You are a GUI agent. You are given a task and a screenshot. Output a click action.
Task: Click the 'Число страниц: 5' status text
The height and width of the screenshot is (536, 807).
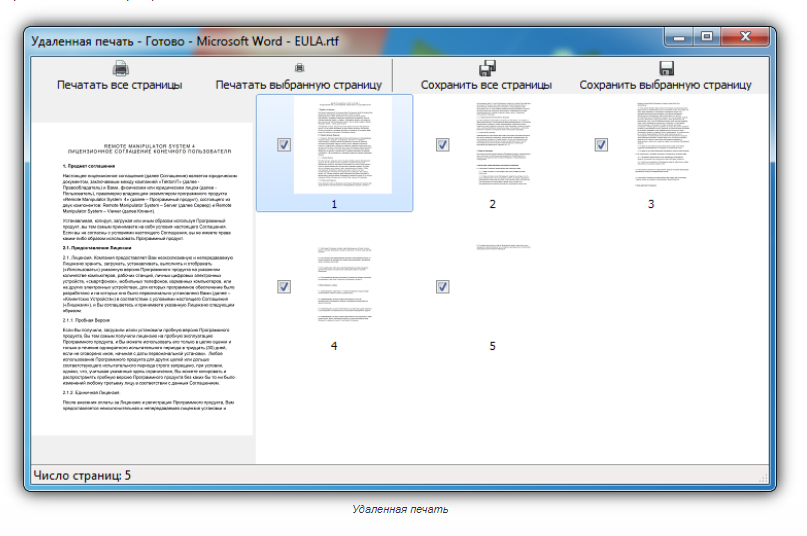pos(82,475)
